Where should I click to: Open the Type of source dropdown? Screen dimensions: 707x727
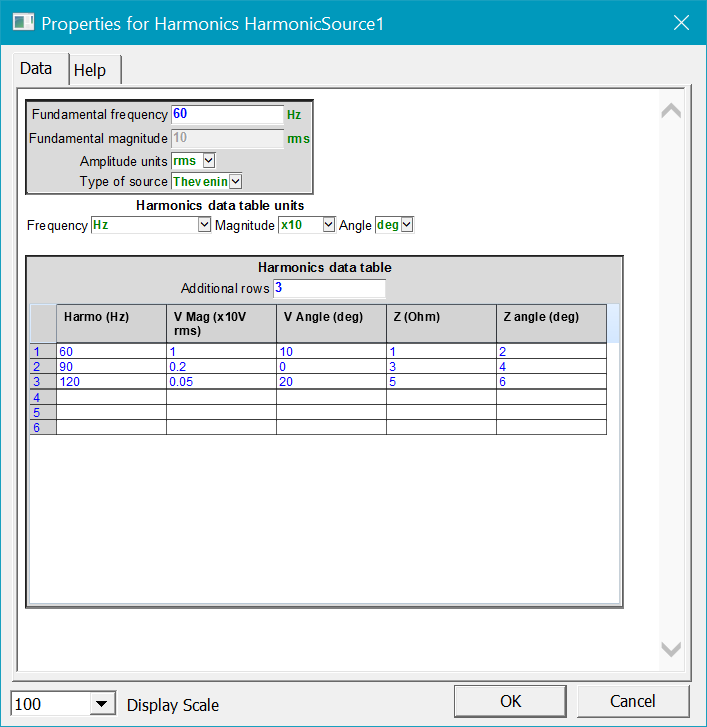tap(236, 181)
